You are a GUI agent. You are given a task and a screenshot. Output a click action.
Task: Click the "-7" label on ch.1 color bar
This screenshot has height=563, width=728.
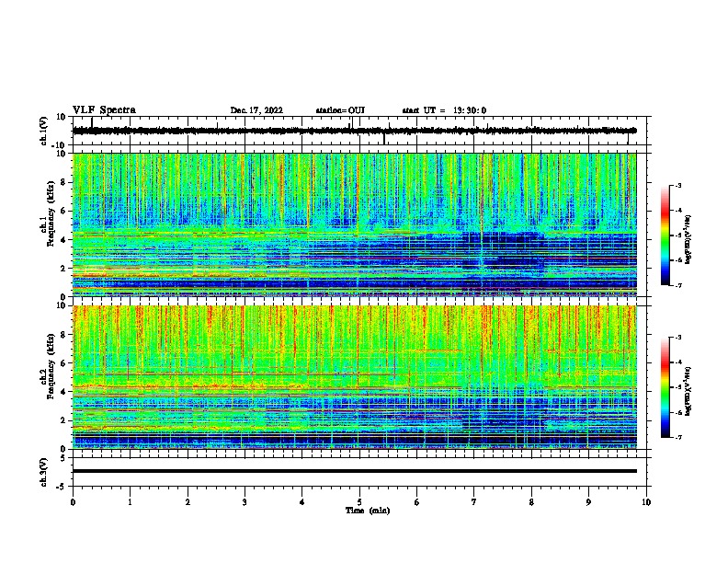tap(677, 285)
